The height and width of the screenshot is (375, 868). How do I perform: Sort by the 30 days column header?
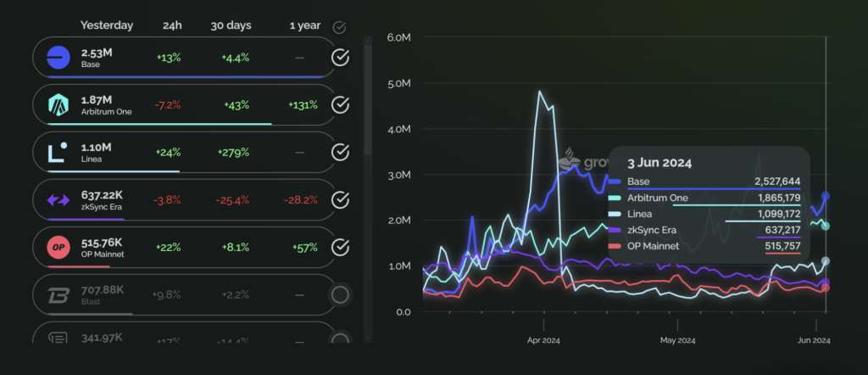[x=231, y=25]
